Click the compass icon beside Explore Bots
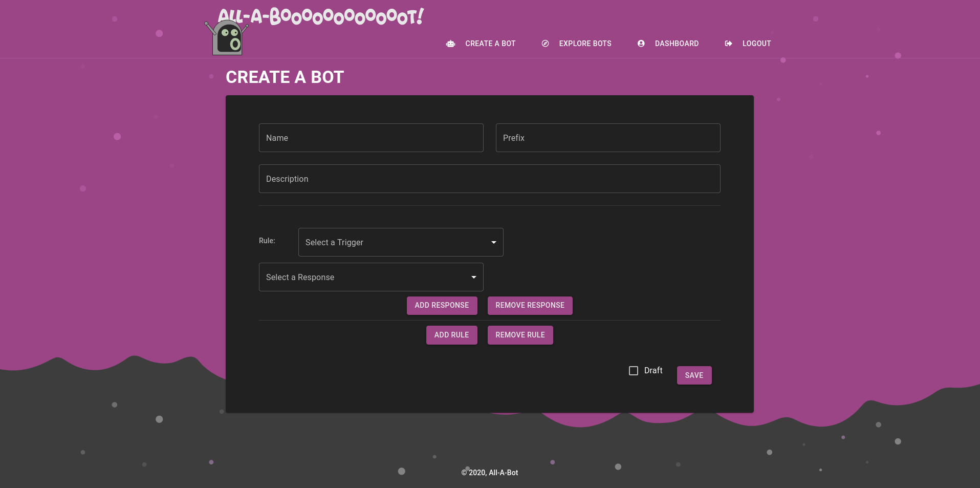This screenshot has height=488, width=980. pos(545,44)
